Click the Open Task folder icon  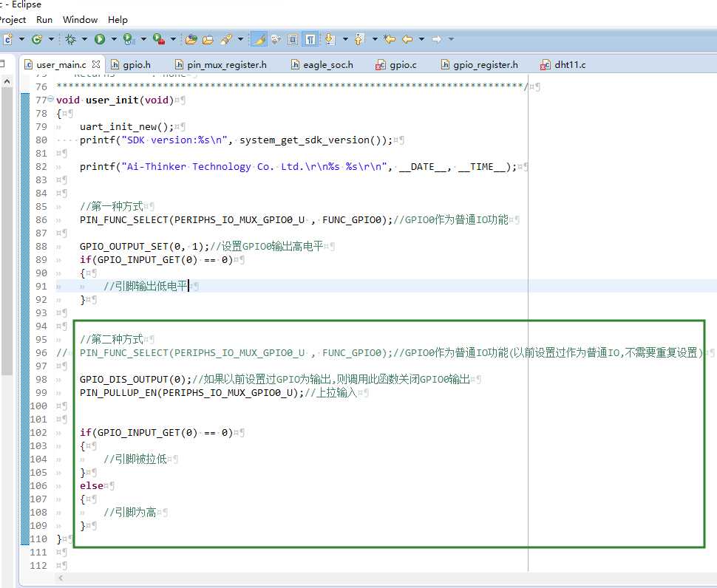[x=208, y=40]
